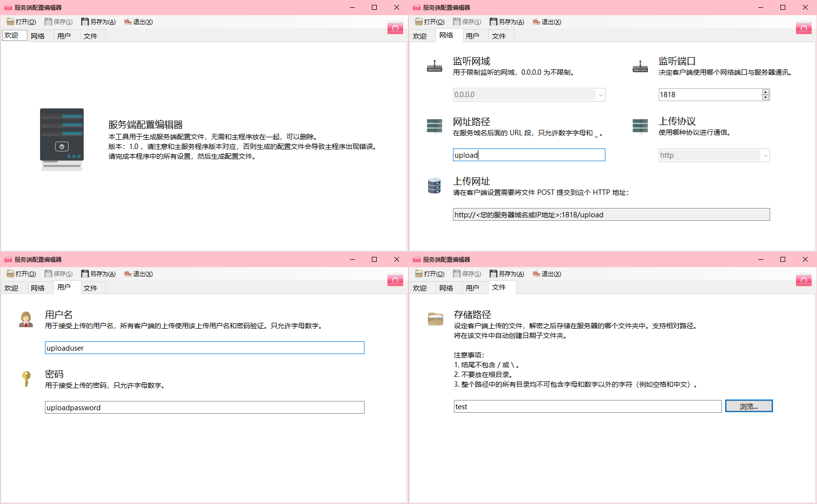The image size is (817, 504).
Task: Click 退出 in bottom-right window toolbar
Action: coord(547,274)
